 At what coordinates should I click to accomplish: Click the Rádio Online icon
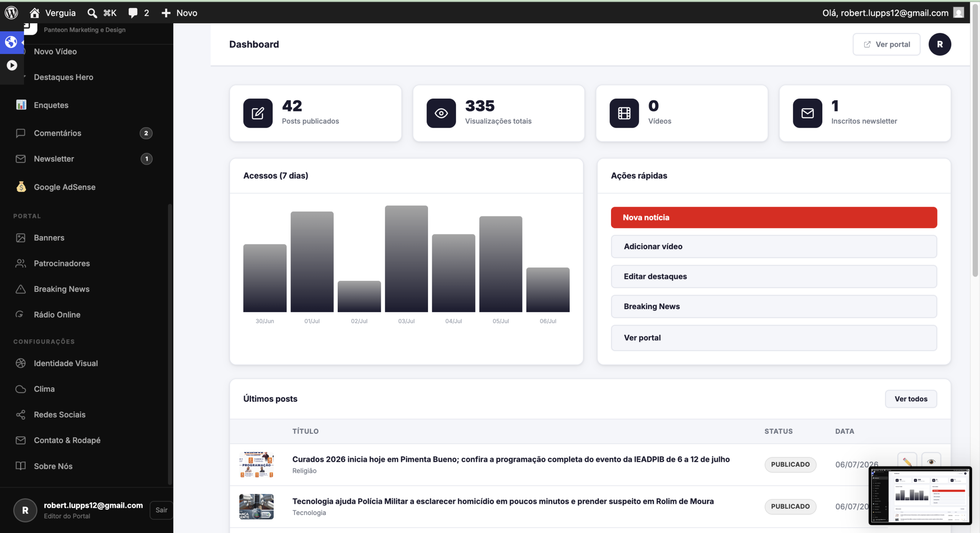[x=20, y=314]
